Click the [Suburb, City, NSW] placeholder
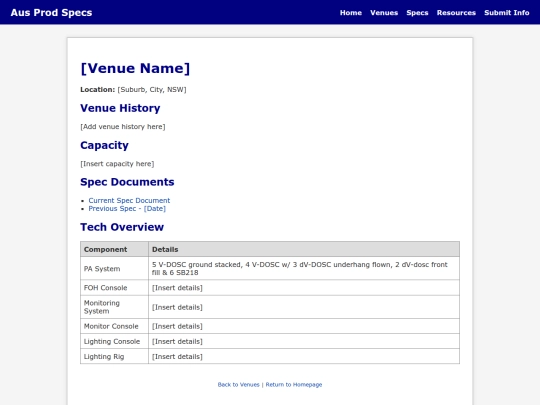 click(x=152, y=90)
